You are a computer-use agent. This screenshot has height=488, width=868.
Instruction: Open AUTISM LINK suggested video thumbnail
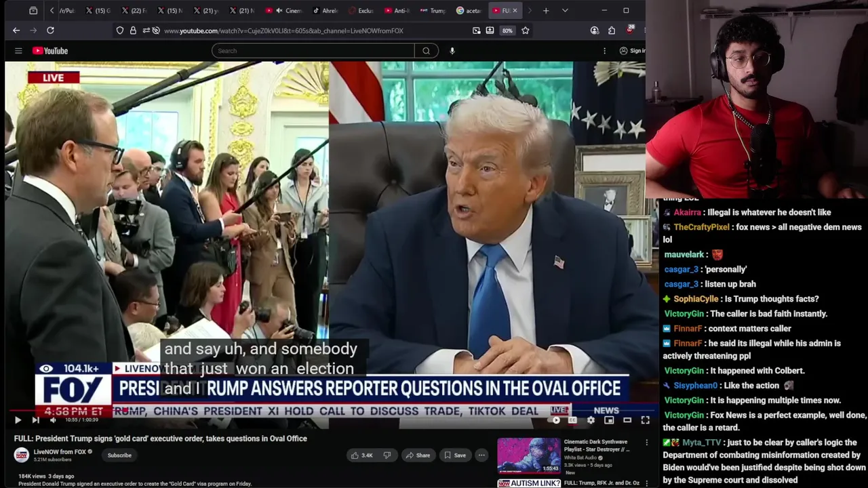point(529,483)
